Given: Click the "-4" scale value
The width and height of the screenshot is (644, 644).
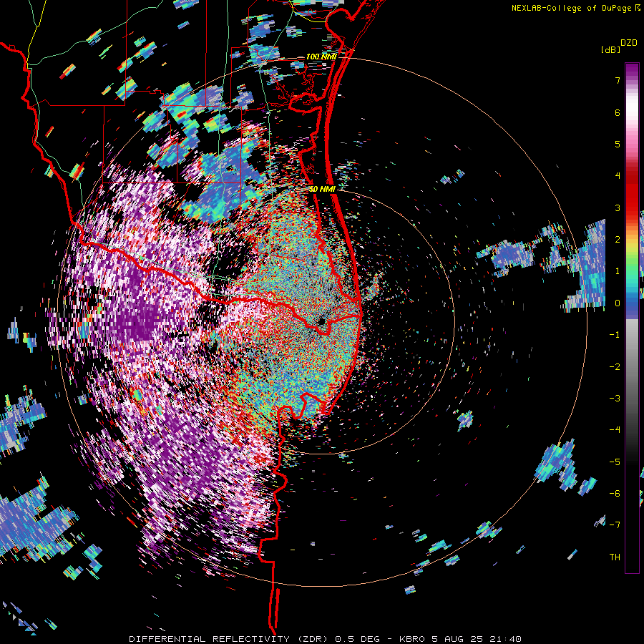Looking at the screenshot, I should [x=615, y=430].
